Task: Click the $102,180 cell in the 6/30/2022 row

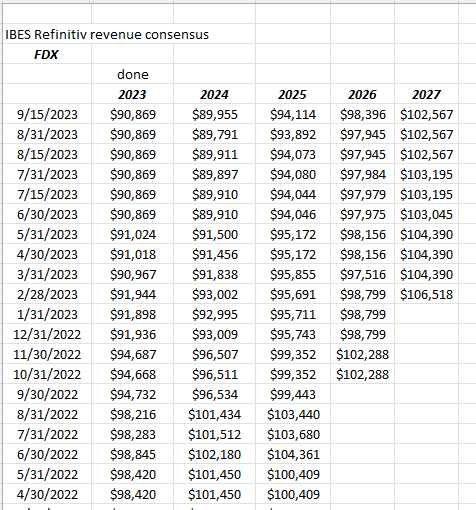Action: [x=215, y=454]
